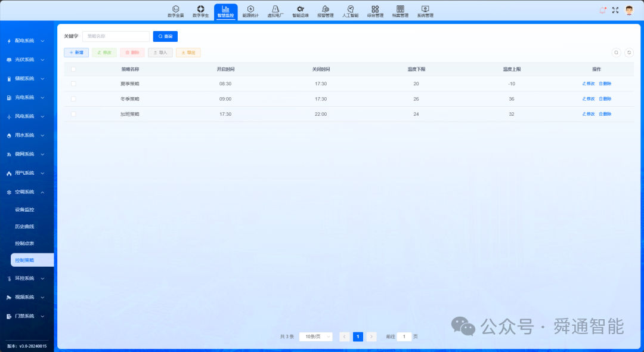Screen dimensions: 644x352
Task: Click the 门禁系统 door icon
Action: (x=9, y=316)
